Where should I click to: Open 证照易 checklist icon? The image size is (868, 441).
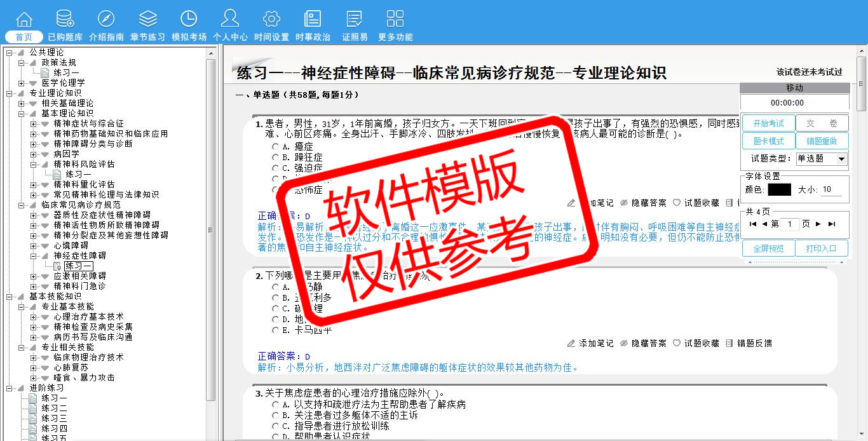pyautogui.click(x=355, y=19)
